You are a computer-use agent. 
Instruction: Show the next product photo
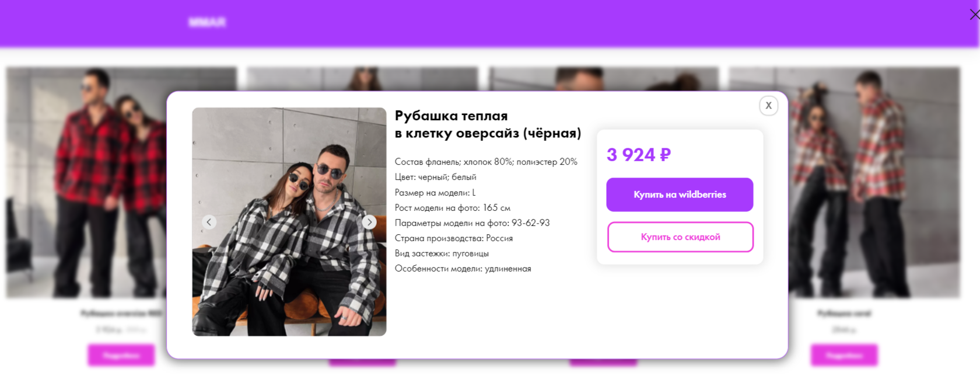click(369, 222)
